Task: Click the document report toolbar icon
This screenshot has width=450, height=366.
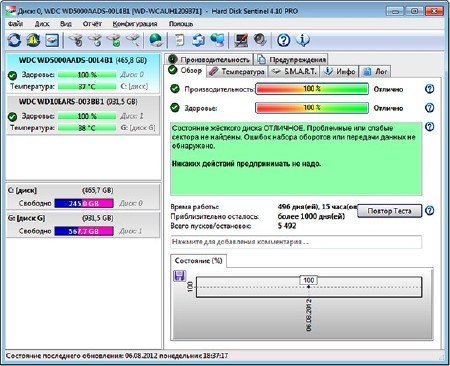Action: pos(180,40)
